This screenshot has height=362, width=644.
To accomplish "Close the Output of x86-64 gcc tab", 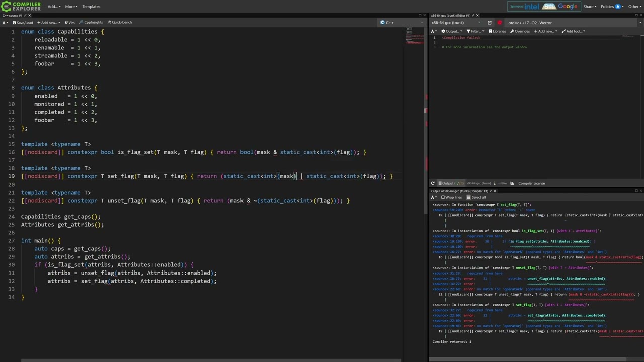I will point(495,191).
